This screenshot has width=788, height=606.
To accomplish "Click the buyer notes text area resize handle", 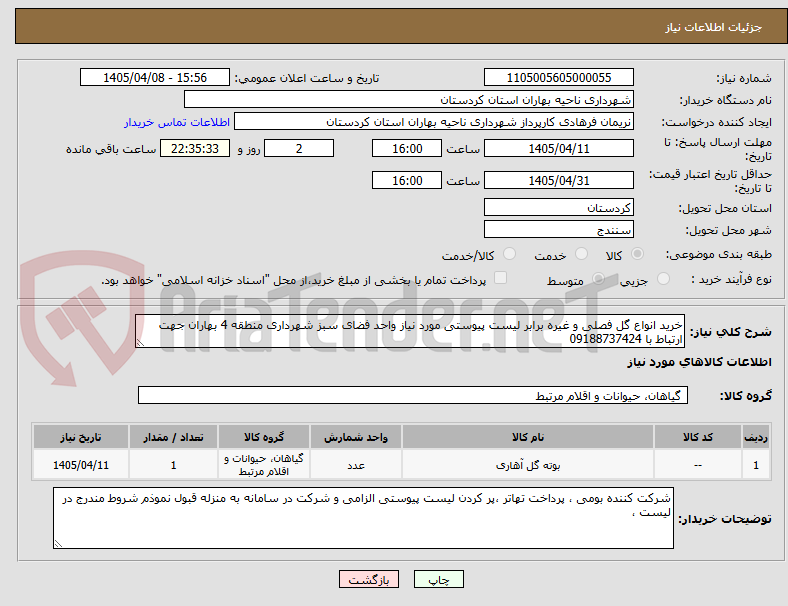I will point(58,544).
